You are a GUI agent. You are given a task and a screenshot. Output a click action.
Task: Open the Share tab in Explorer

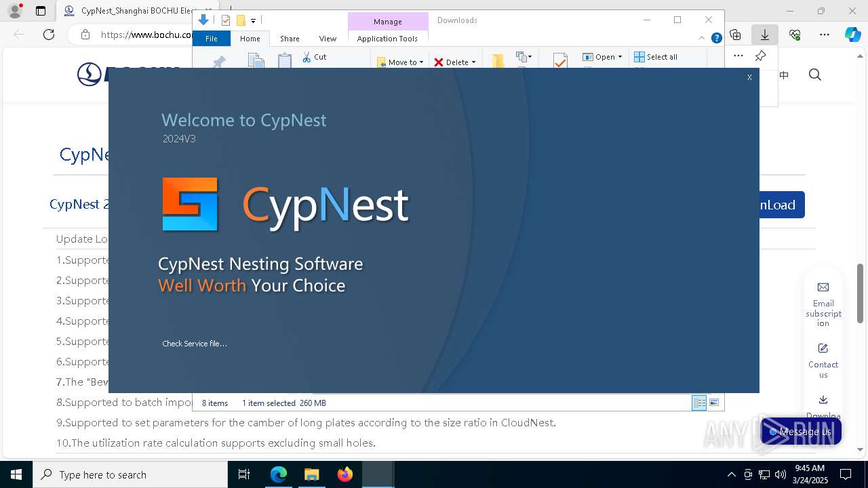click(x=290, y=39)
